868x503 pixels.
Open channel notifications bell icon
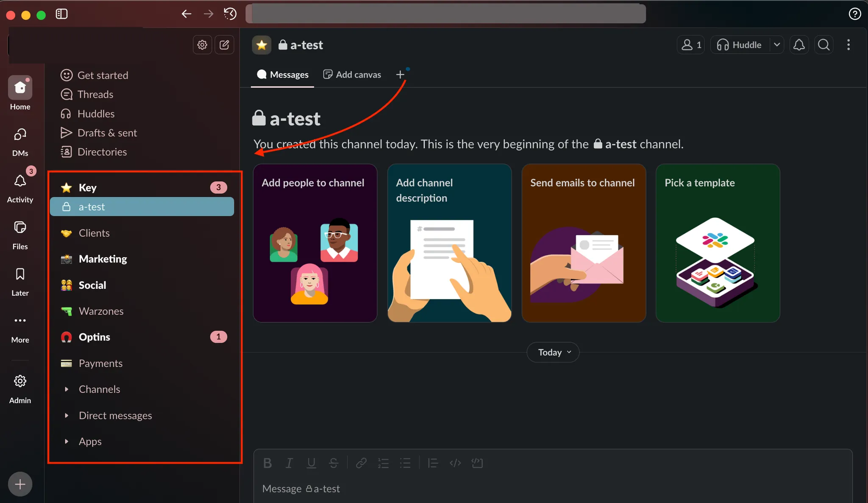(x=799, y=45)
